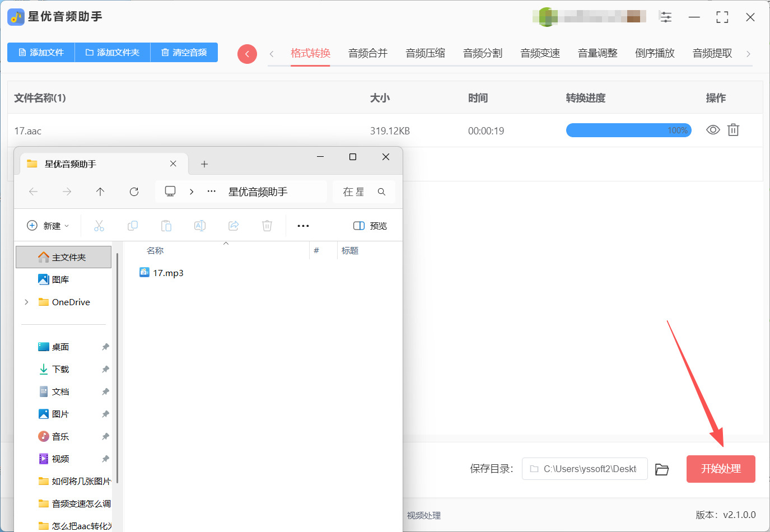Switch to the 音频压缩 tab
Image resolution: width=770 pixels, height=532 pixels.
[x=425, y=53]
